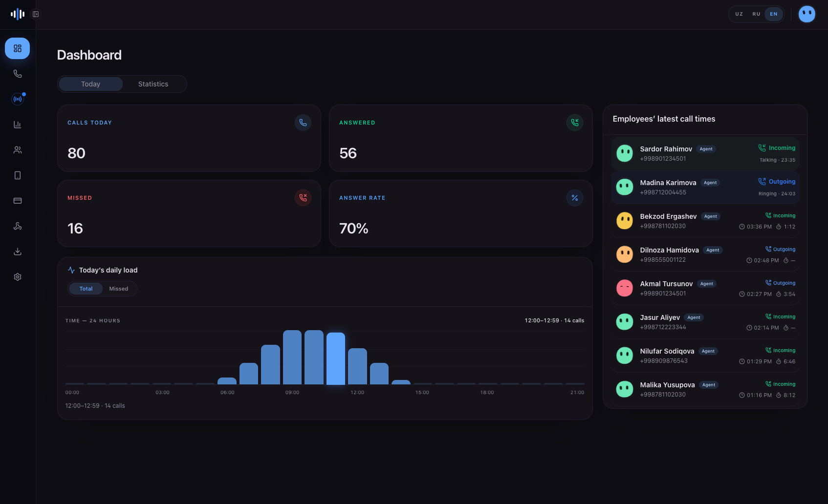Click Dilnoza Hamidova's avatar

625,254
